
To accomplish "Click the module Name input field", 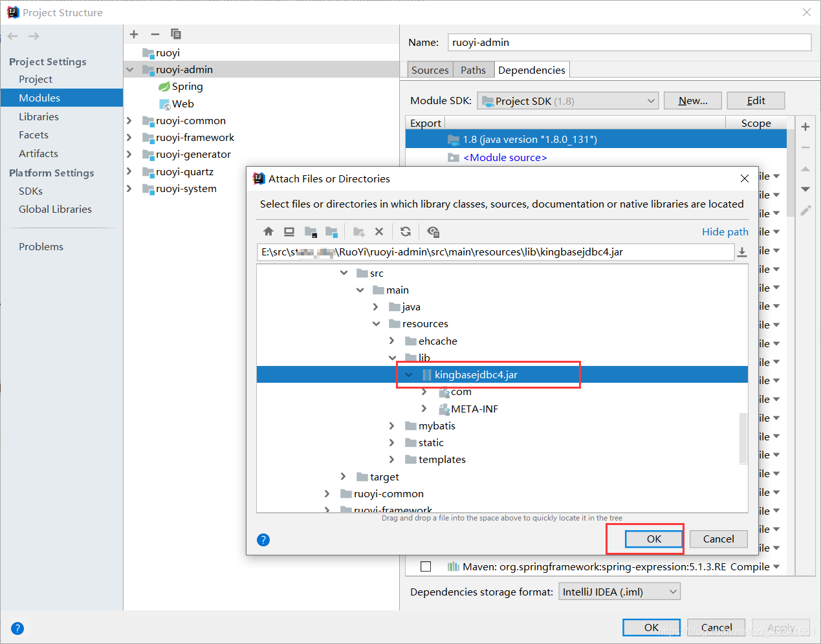I will tap(629, 42).
